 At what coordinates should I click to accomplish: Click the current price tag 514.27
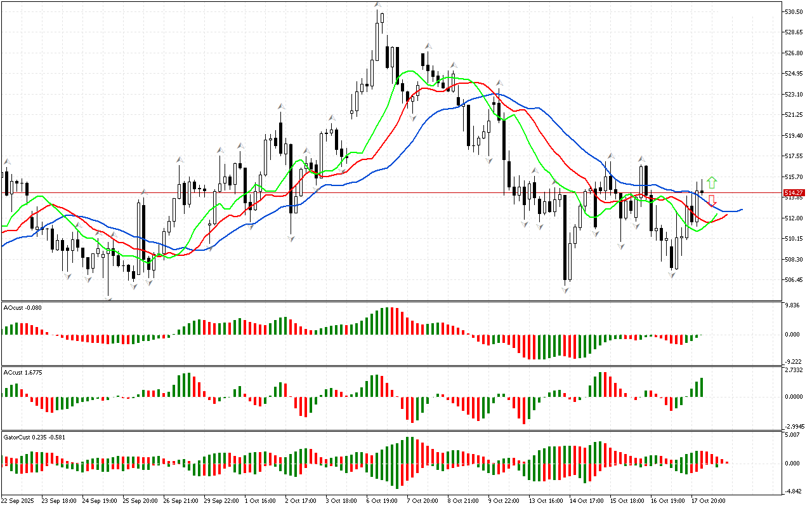tap(794, 192)
